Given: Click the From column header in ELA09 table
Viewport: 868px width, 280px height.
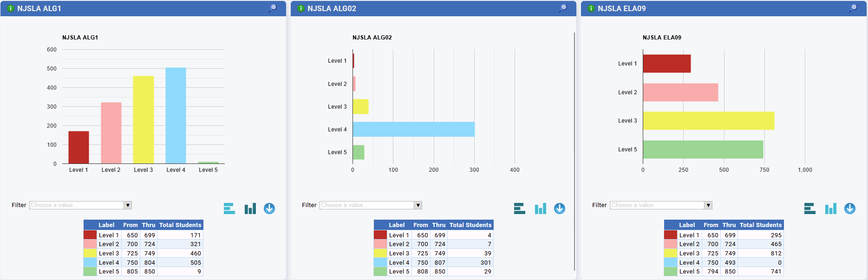Looking at the screenshot, I should click(x=711, y=225).
